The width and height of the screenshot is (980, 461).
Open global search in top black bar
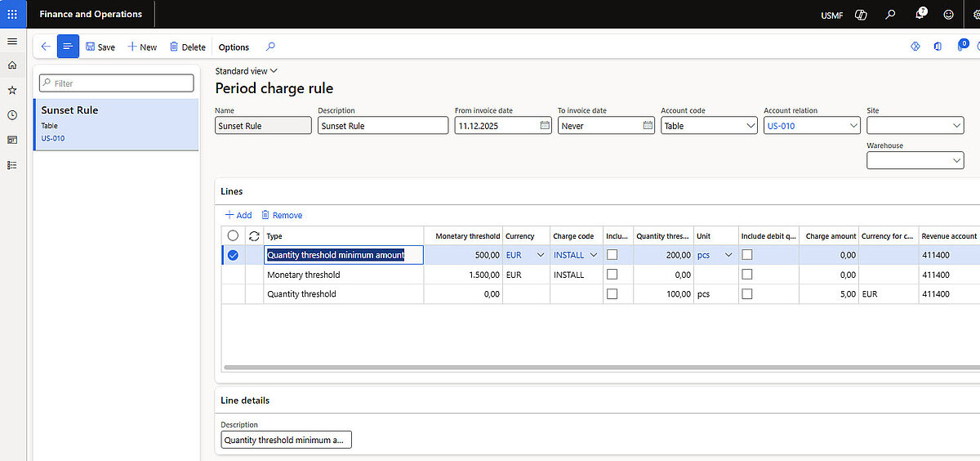891,15
